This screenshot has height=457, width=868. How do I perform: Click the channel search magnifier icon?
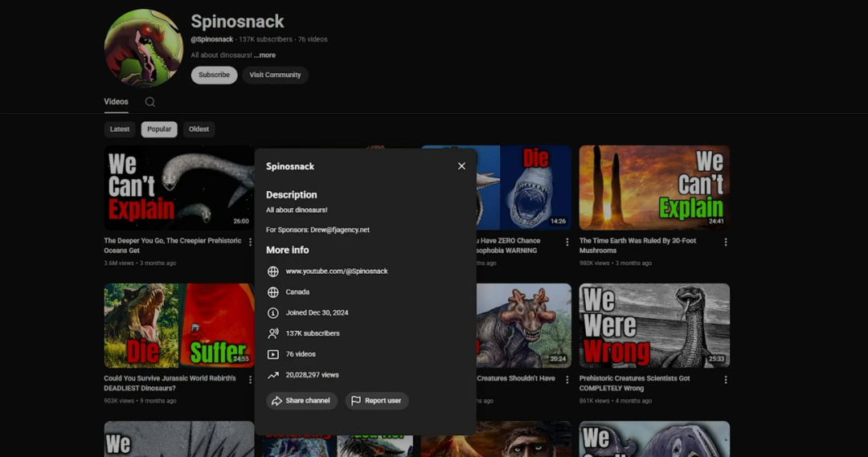(150, 102)
